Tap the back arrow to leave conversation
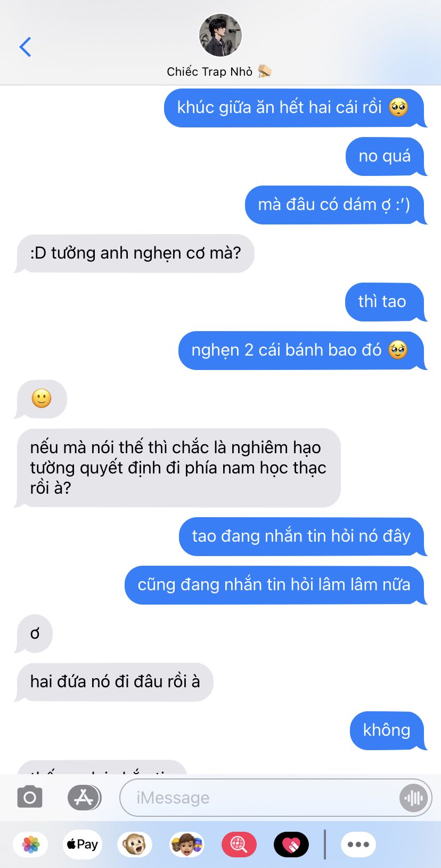Viewport: 441px width, 868px height. coord(25,47)
